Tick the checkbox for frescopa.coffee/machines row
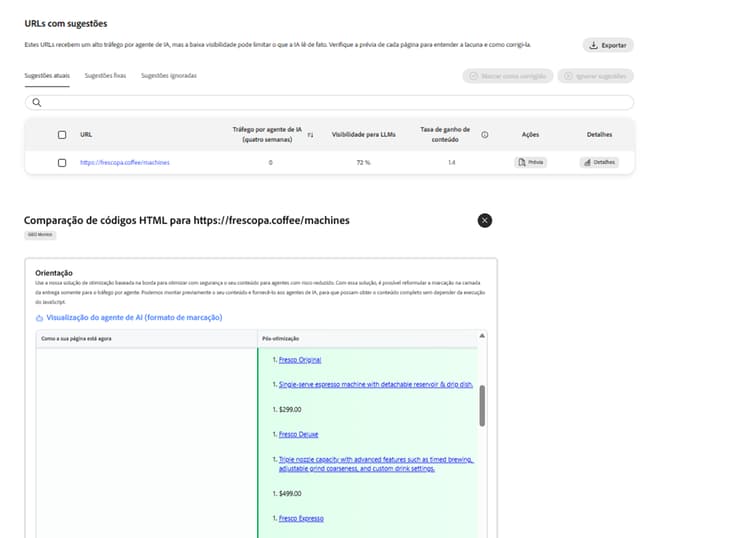Viewport: 750px width, 538px height. coord(62,163)
